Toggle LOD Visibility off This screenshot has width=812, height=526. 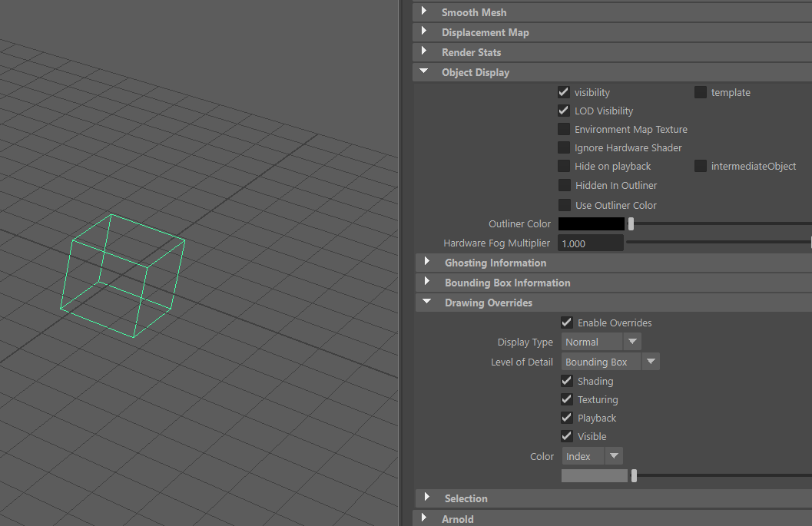tap(563, 111)
